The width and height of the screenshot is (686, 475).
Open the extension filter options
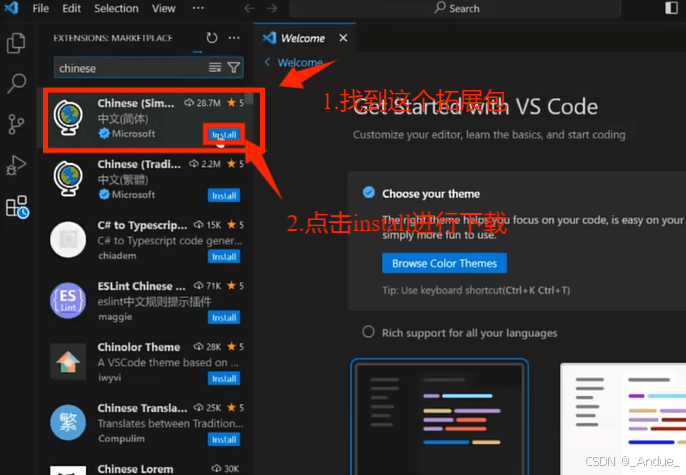click(x=234, y=67)
